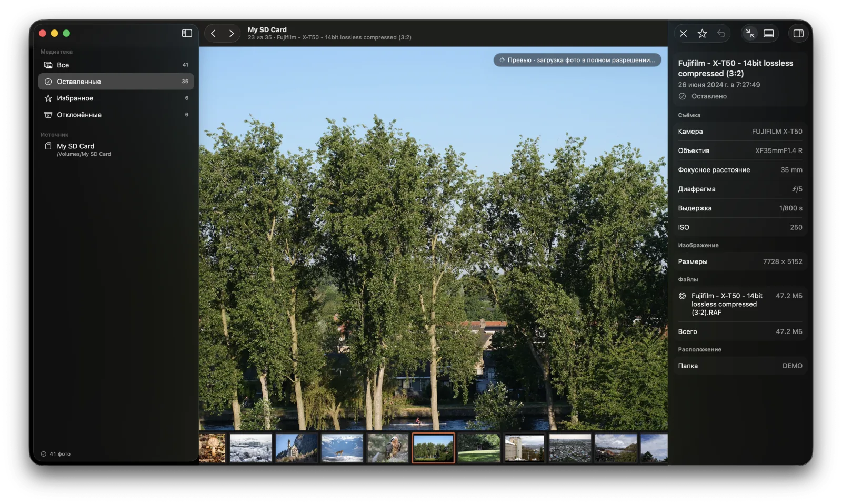The image size is (842, 504).
Task: Toggle the right info panel icon
Action: point(798,34)
